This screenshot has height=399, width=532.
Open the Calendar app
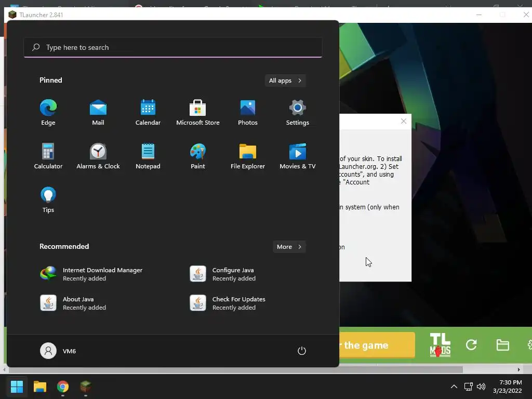[148, 113]
